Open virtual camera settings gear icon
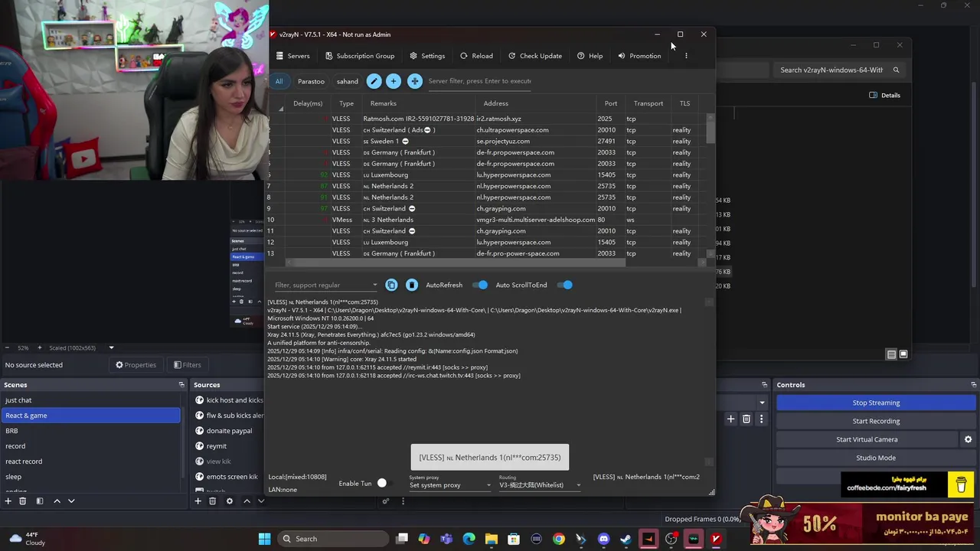Image resolution: width=980 pixels, height=551 pixels. pos(968,439)
